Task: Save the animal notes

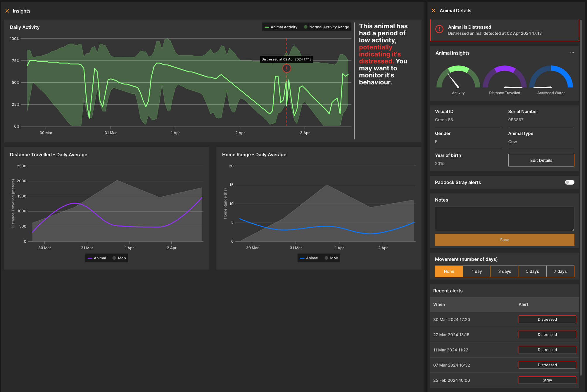Action: tap(505, 240)
